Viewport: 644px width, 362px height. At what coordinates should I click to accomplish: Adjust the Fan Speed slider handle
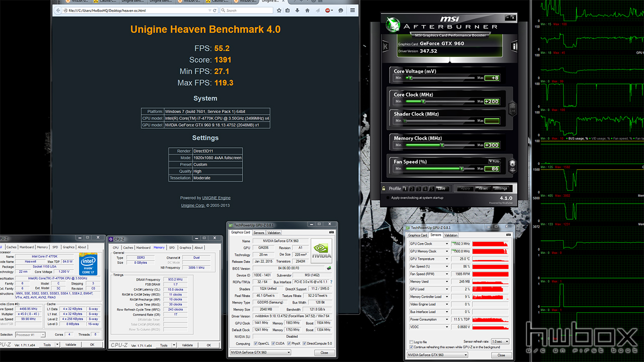pos(461,168)
